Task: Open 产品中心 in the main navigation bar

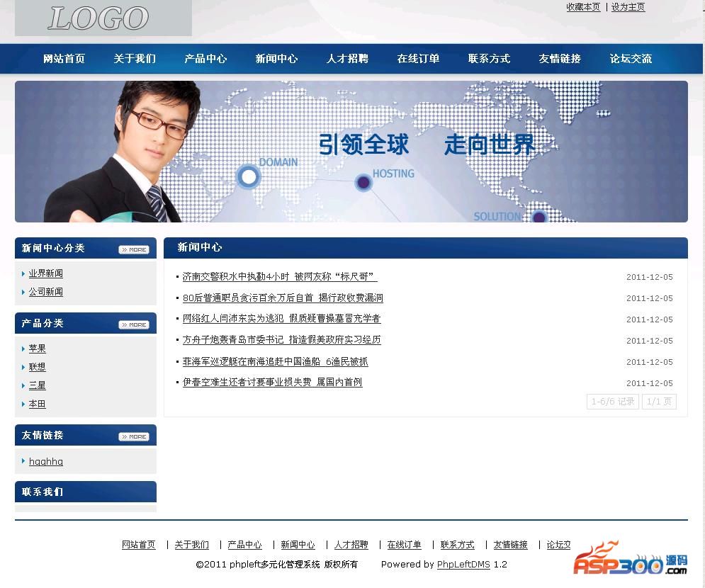Action: (x=205, y=59)
